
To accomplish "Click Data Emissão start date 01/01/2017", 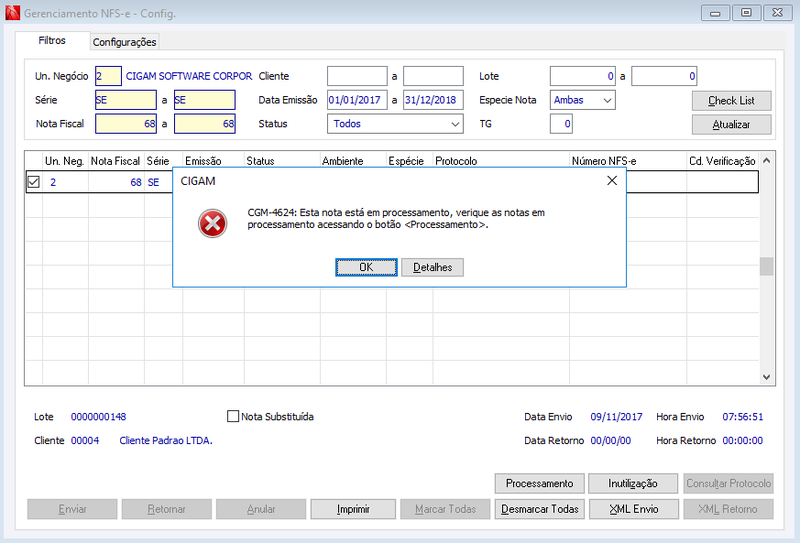I will point(357,100).
